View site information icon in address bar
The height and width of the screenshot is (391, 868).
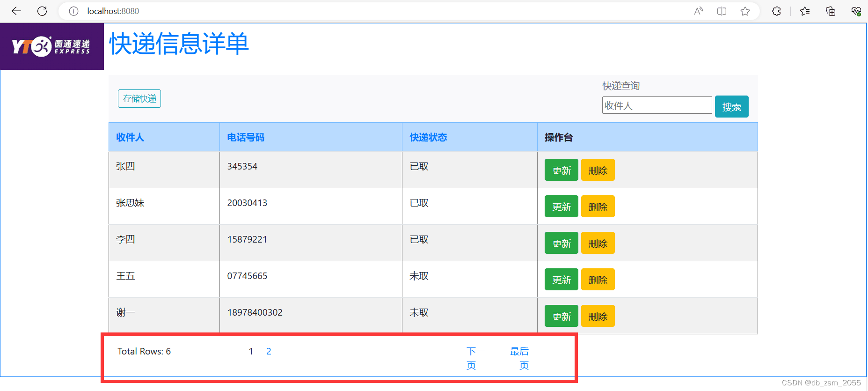click(x=73, y=11)
